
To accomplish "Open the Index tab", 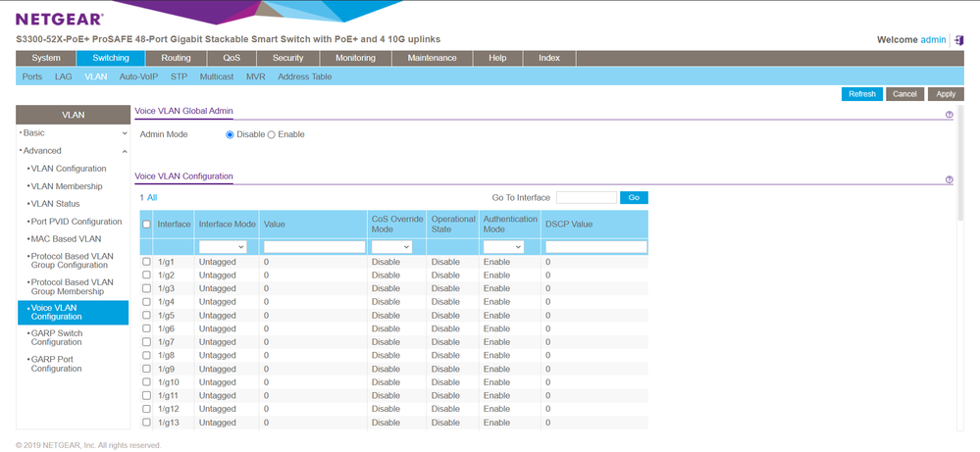I will [549, 58].
